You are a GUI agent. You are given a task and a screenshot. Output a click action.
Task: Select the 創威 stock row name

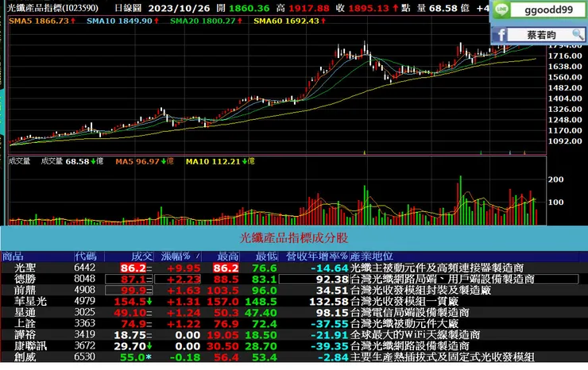[25, 357]
